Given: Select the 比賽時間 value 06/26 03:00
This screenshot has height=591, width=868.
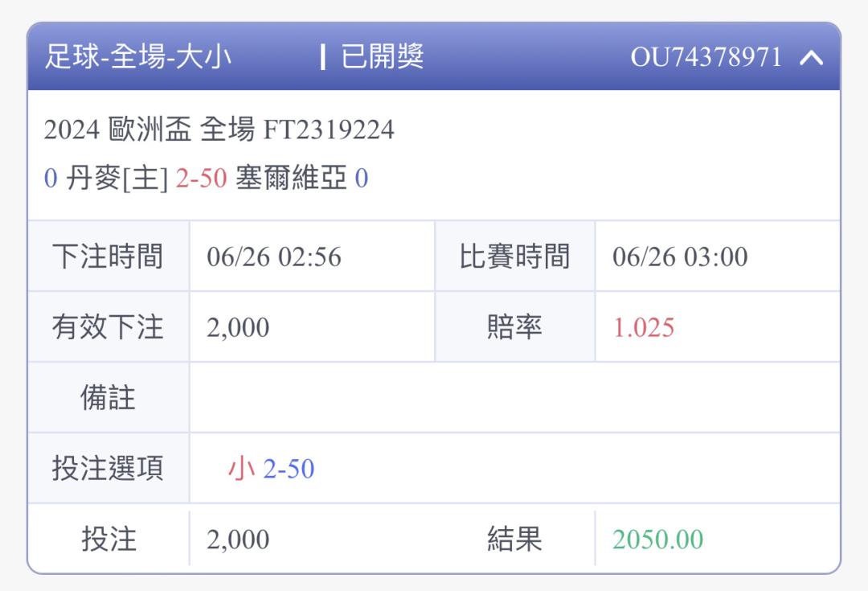Looking at the screenshot, I should (680, 257).
